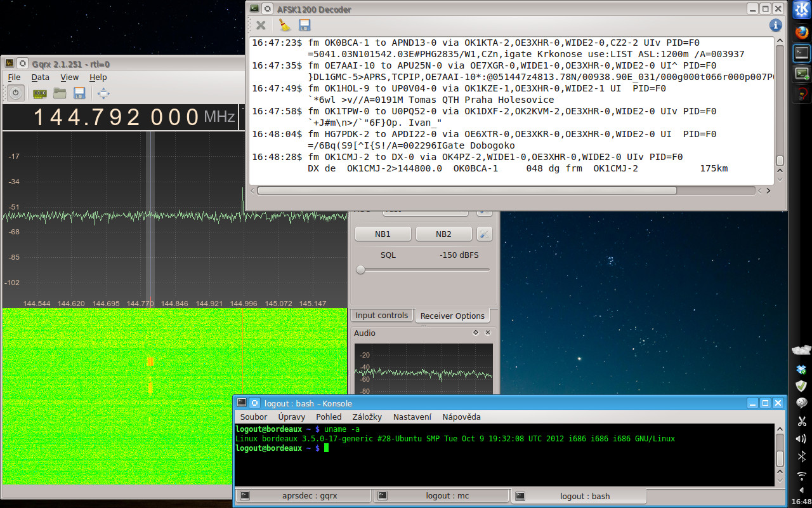Screen dimensions: 812x508
Task: Open the Záložky menu in Konsole
Action: (x=367, y=417)
